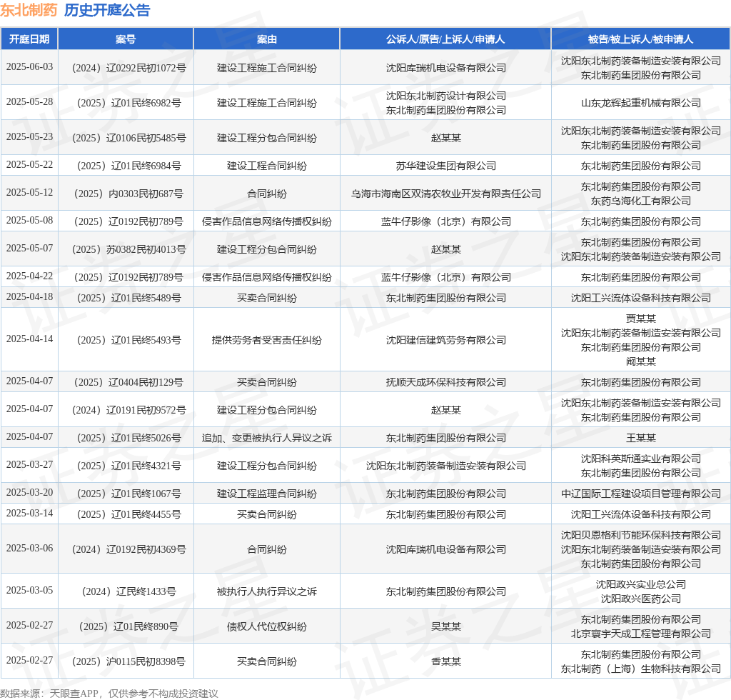The height and width of the screenshot is (700, 731).
Task: Click plaintiff 沈阳库瑞机电设备有限公司 in 2025-06-03 row
Action: (445, 68)
